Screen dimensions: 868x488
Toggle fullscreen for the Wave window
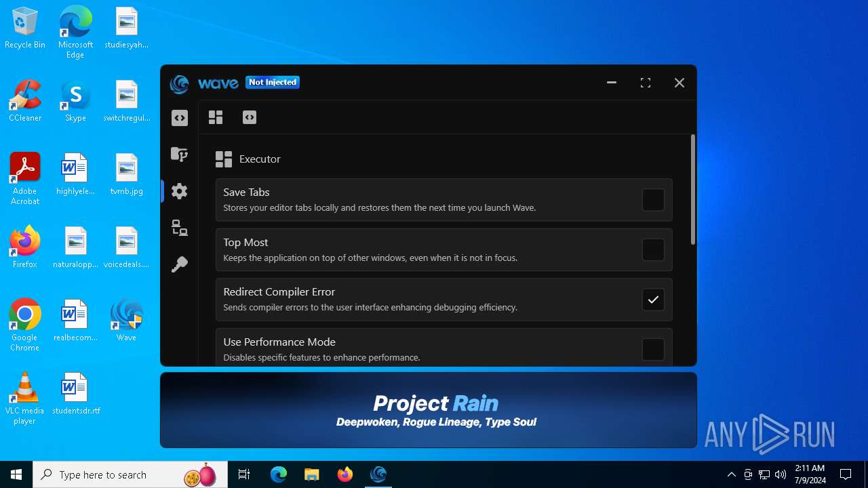coord(646,83)
